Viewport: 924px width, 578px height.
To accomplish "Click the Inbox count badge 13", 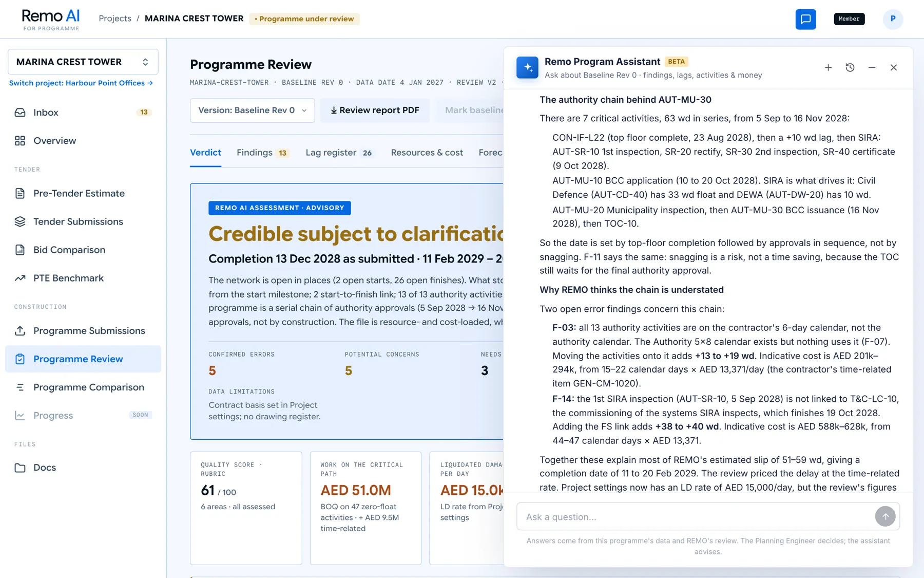I will pyautogui.click(x=144, y=113).
